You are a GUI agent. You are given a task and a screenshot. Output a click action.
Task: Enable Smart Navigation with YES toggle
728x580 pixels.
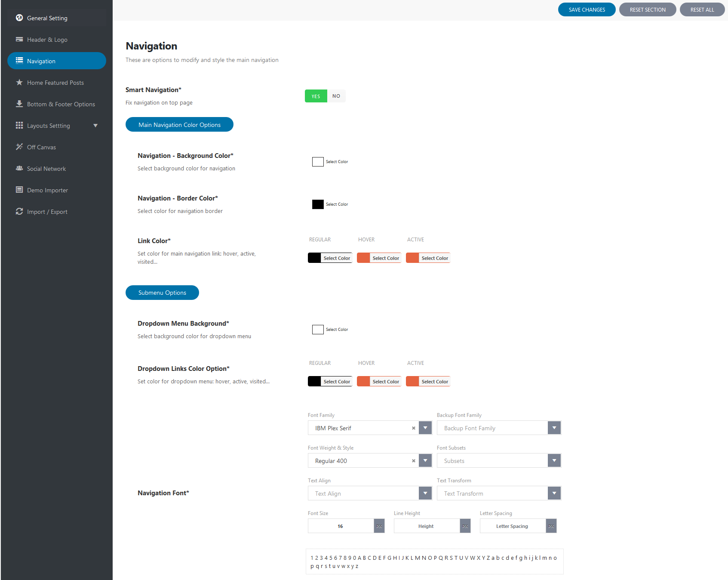tap(316, 96)
